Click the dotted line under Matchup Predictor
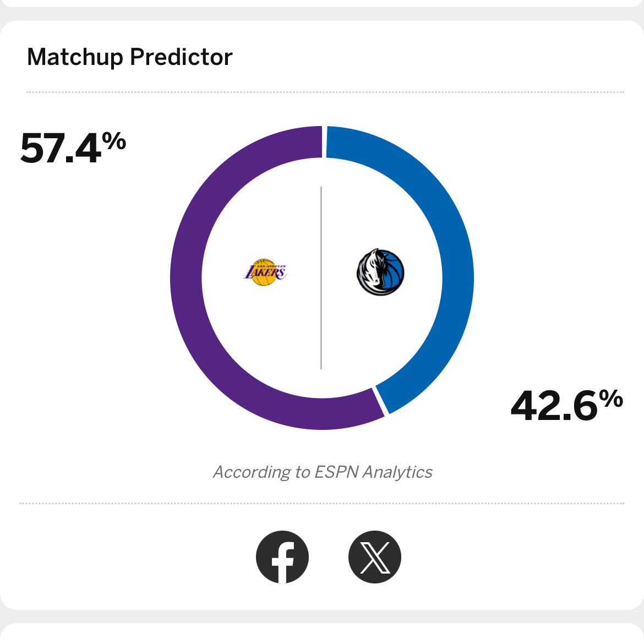The width and height of the screenshot is (644, 644). (x=325, y=92)
